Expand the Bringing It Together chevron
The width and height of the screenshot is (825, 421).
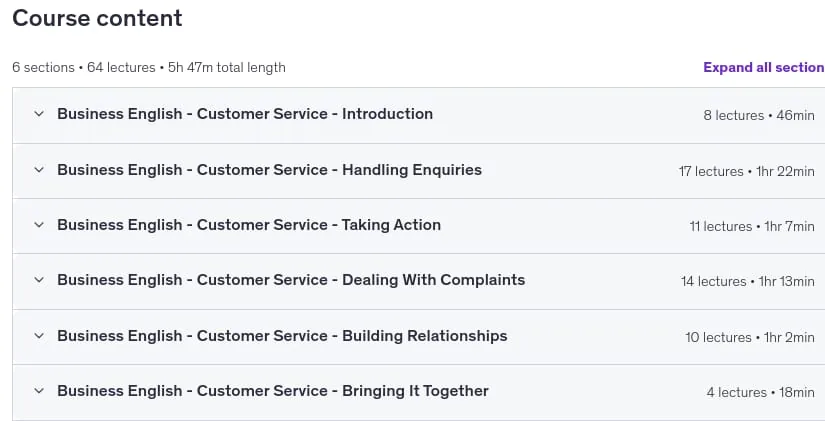click(39, 391)
